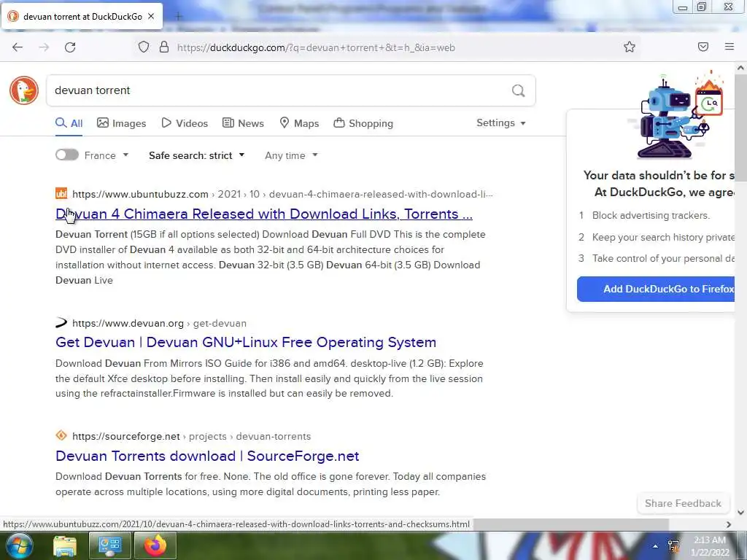Click the forward navigation arrow
This screenshot has height=560, width=747.
[x=44, y=47]
